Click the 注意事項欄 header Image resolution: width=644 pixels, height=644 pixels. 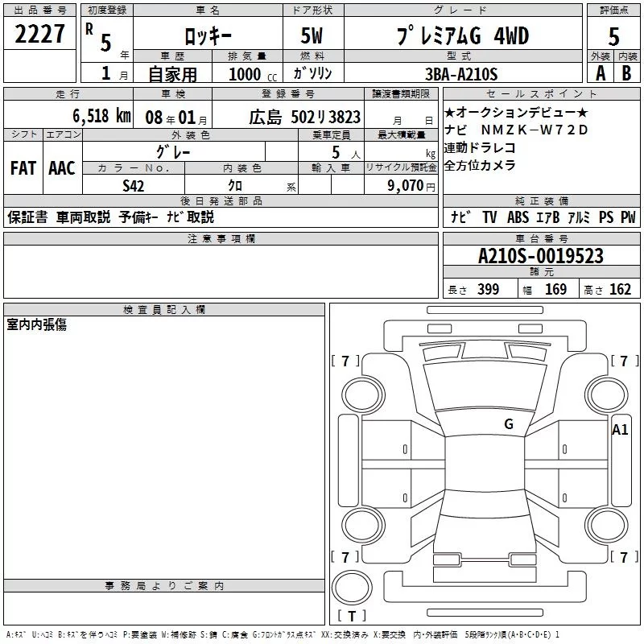click(x=221, y=238)
